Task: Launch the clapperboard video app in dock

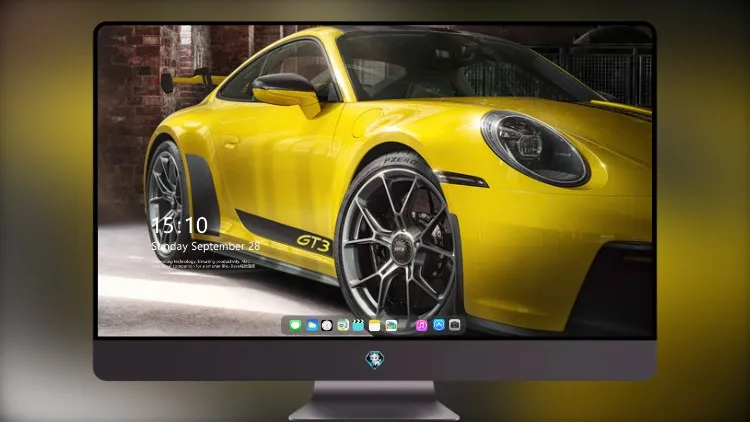Action: click(x=358, y=325)
